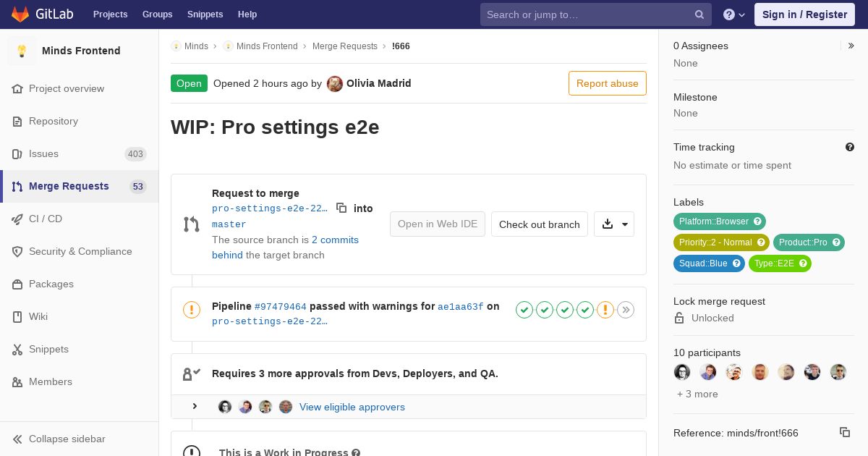Click the Platform::Browser label help icon
Viewport: 868px width, 456px height.
coord(757,221)
